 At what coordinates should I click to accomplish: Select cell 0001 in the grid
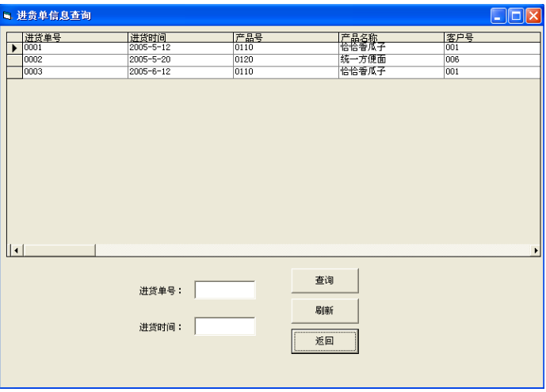tap(75, 48)
